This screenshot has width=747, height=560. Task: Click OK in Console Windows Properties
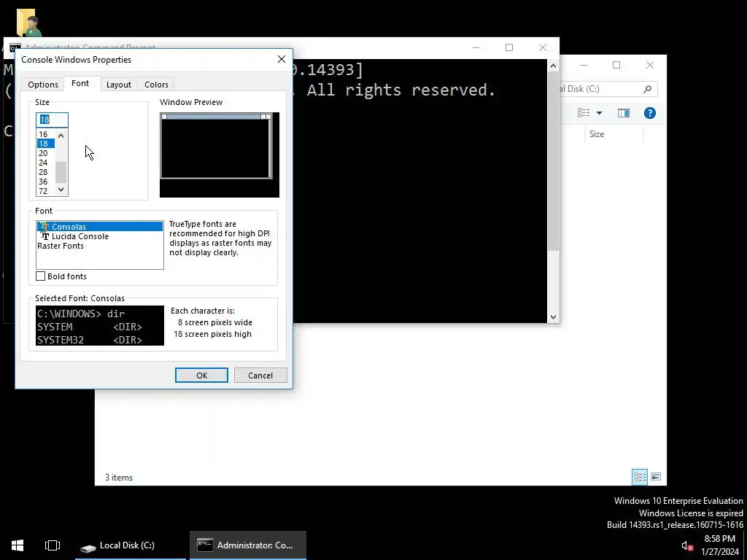tap(201, 376)
